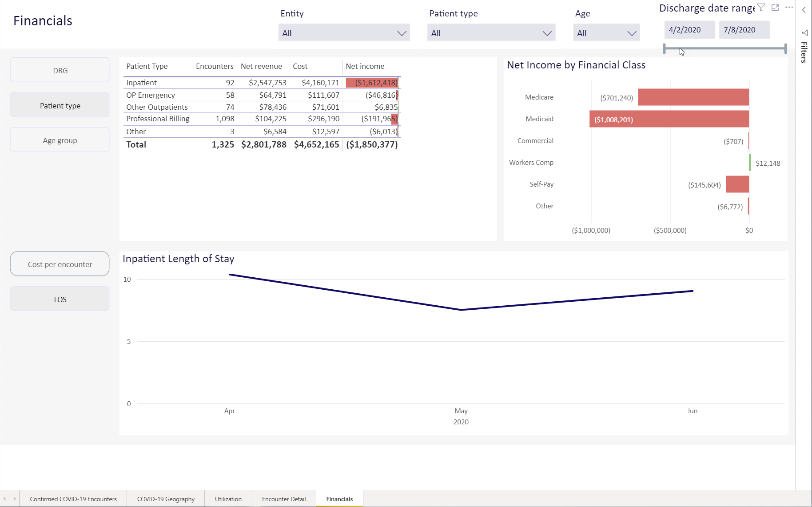This screenshot has height=507, width=812.
Task: Click the Apr axis label
Action: coord(229,411)
